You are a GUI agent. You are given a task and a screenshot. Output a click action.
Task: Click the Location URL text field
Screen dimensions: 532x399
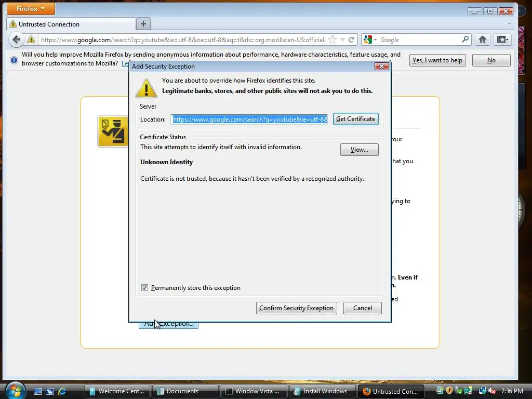point(249,119)
